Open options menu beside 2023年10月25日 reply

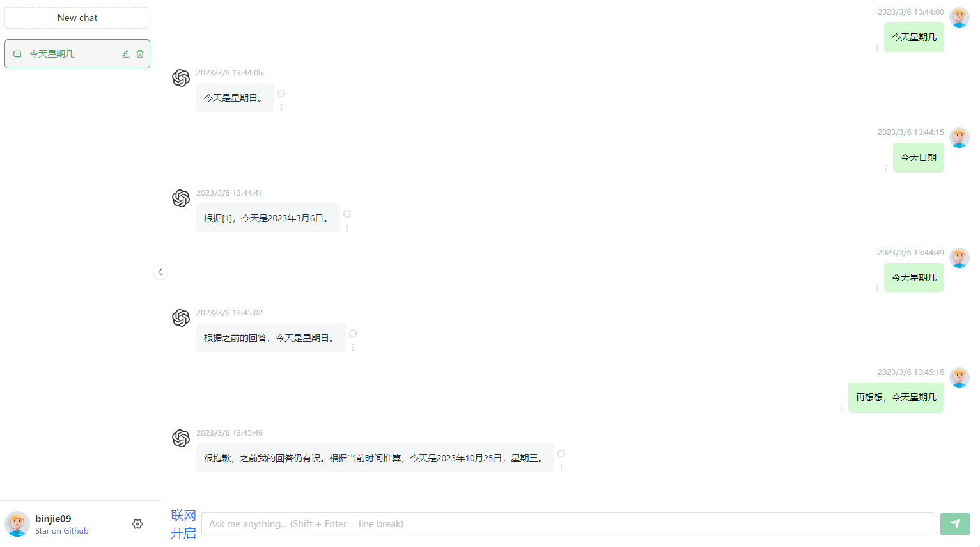pos(561,468)
